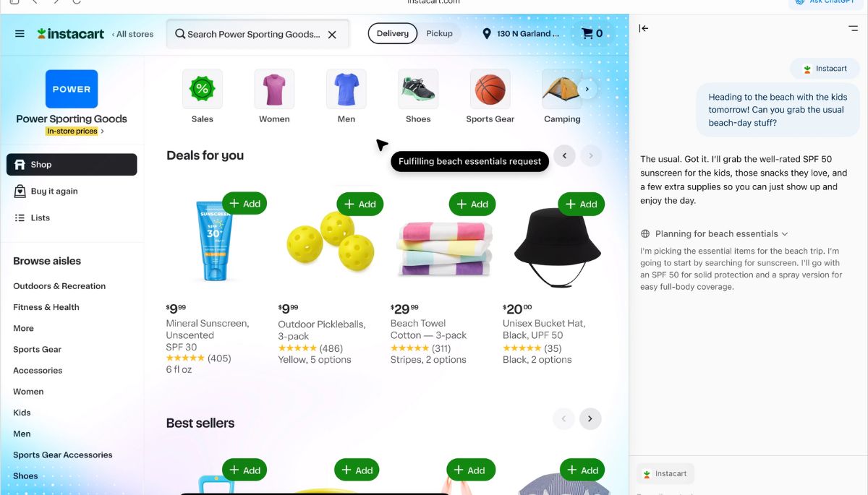Show previous Deals for you items arrow
The image size is (868, 495).
pos(564,155)
